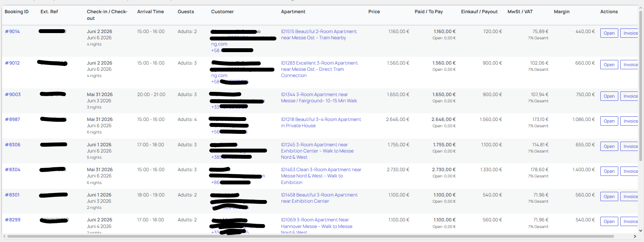This screenshot has height=242, width=644.
Task: Select margin 1.400,00 € of booking #8304
Action: (x=584, y=170)
